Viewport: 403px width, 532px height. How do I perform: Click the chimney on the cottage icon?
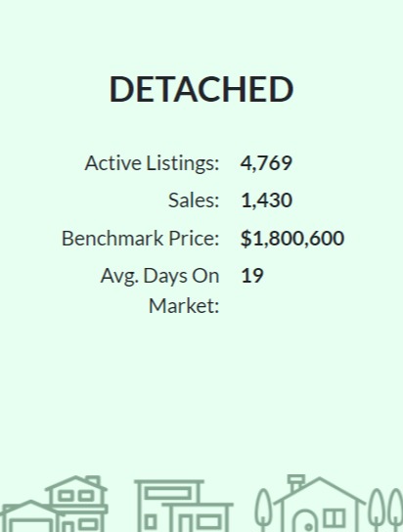click(x=296, y=483)
